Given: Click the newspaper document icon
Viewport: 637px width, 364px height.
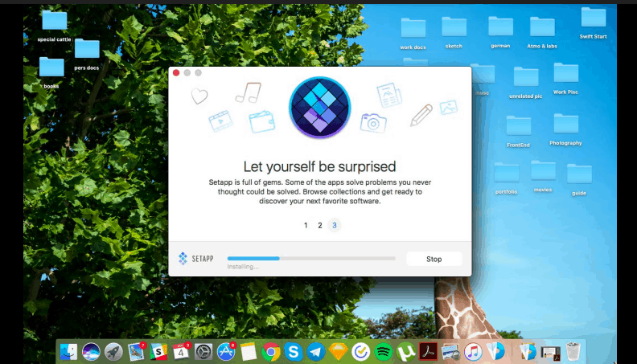Looking at the screenshot, I should point(389,95).
